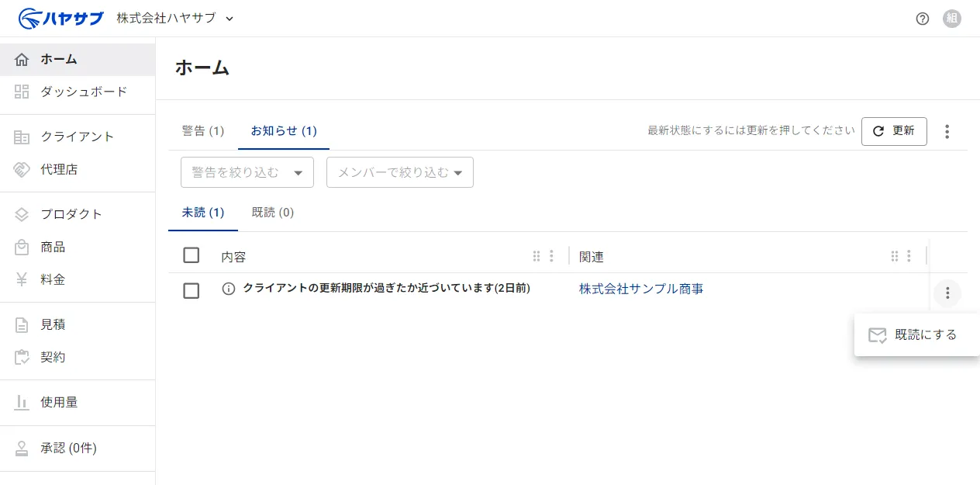Click the 契約 clipboard icon
Viewport: 980px width, 485px height.
pos(22,357)
